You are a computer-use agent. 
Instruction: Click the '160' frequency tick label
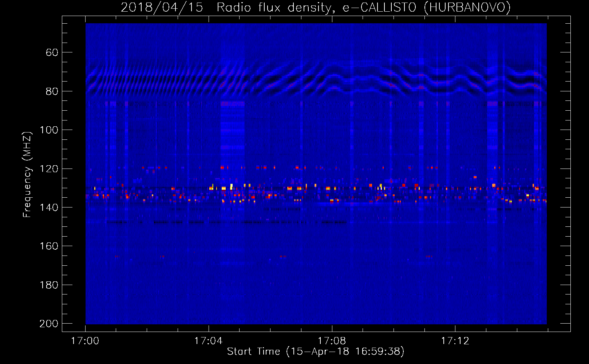click(x=49, y=246)
